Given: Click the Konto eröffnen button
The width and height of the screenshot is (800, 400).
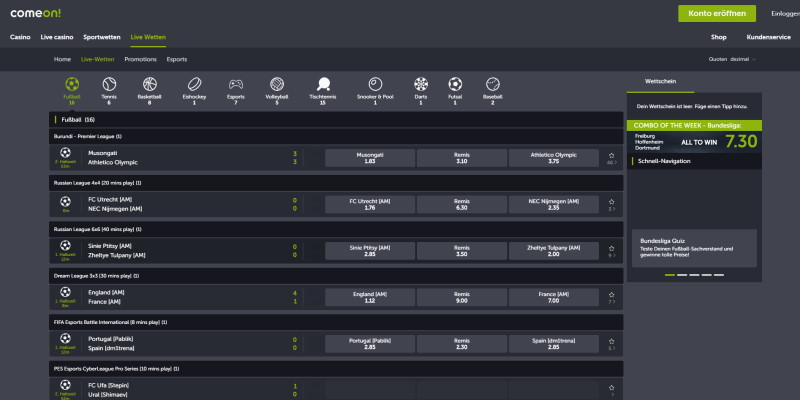Looking at the screenshot, I should coord(717,14).
